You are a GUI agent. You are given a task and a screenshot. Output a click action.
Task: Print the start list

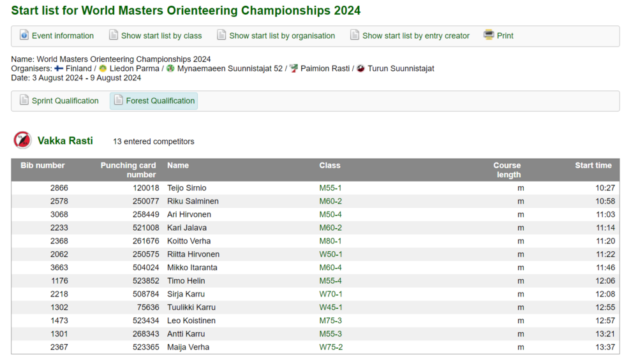[x=505, y=36]
